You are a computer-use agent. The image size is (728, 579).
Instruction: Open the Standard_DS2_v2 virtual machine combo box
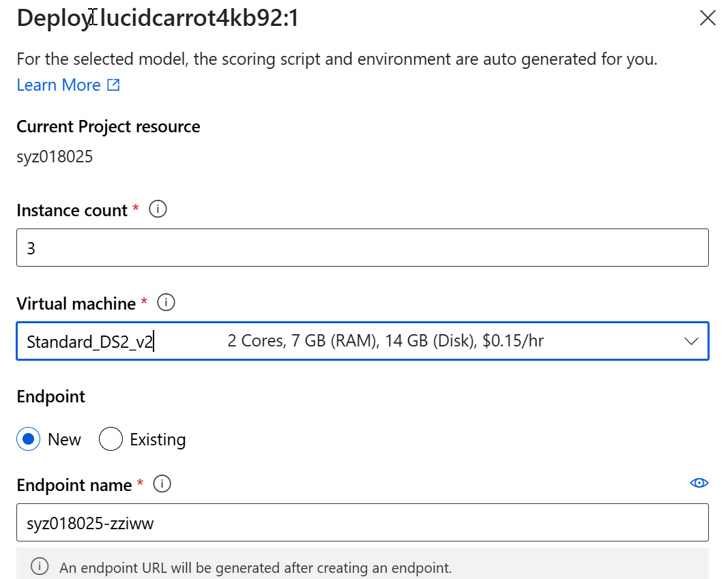coord(341,341)
